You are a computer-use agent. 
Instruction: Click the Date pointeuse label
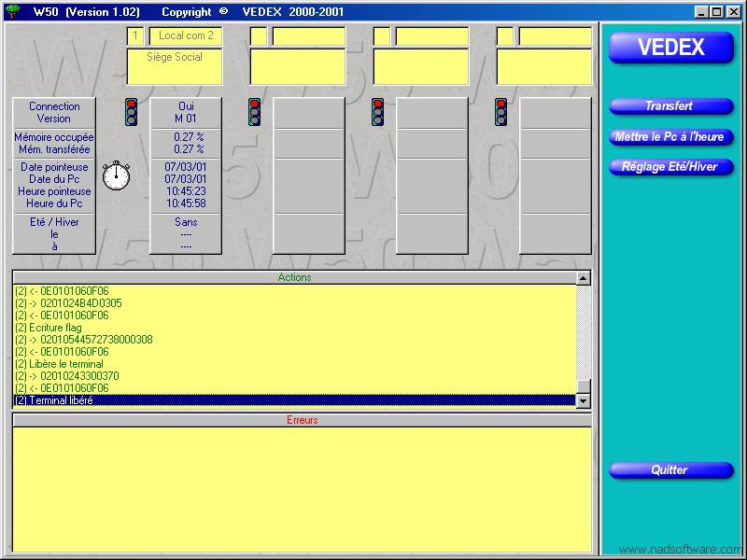point(54,167)
